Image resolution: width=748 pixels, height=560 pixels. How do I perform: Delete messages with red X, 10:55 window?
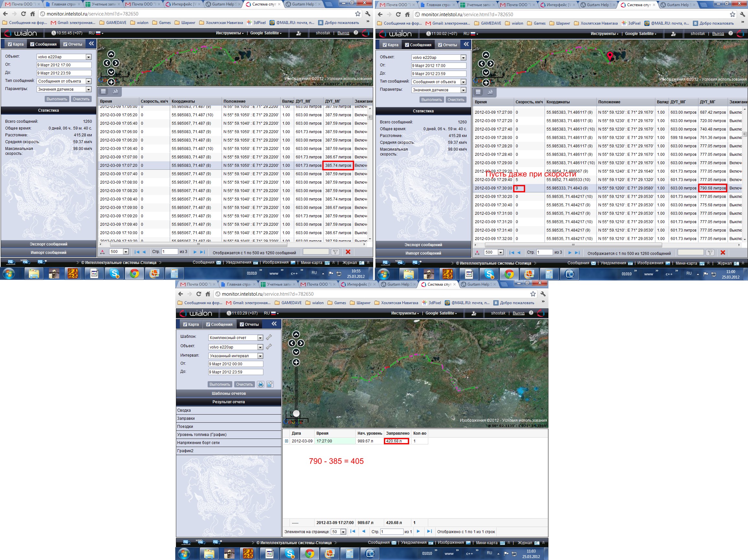(x=348, y=252)
